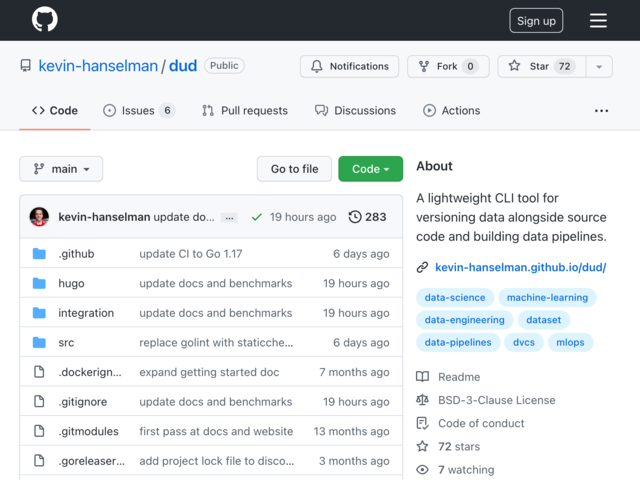The height and width of the screenshot is (480, 640).
Task: Select the mlops topic tag
Action: coord(570,342)
